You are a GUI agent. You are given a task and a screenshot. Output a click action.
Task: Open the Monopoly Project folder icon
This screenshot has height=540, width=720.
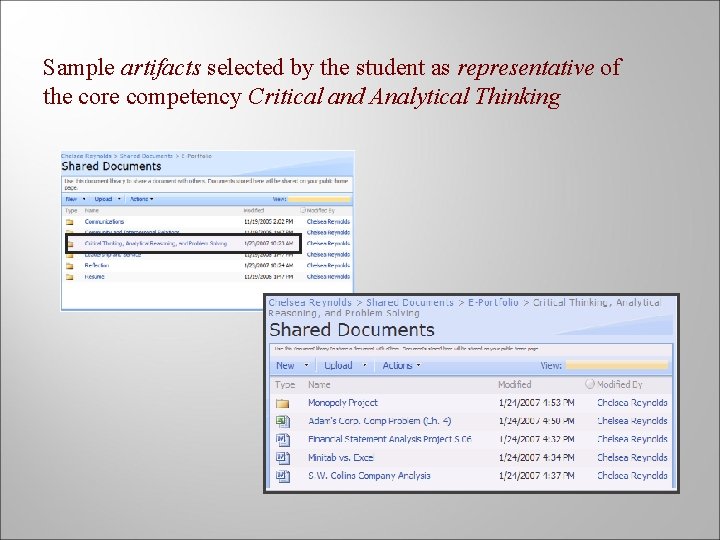[x=282, y=404]
